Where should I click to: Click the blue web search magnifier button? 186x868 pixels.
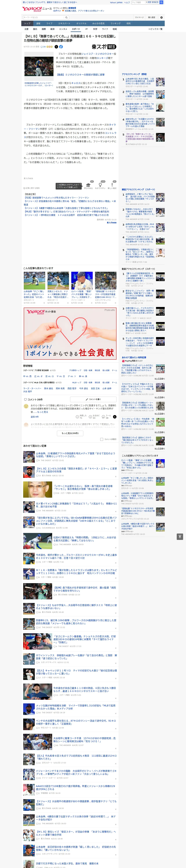click(161, 2)
